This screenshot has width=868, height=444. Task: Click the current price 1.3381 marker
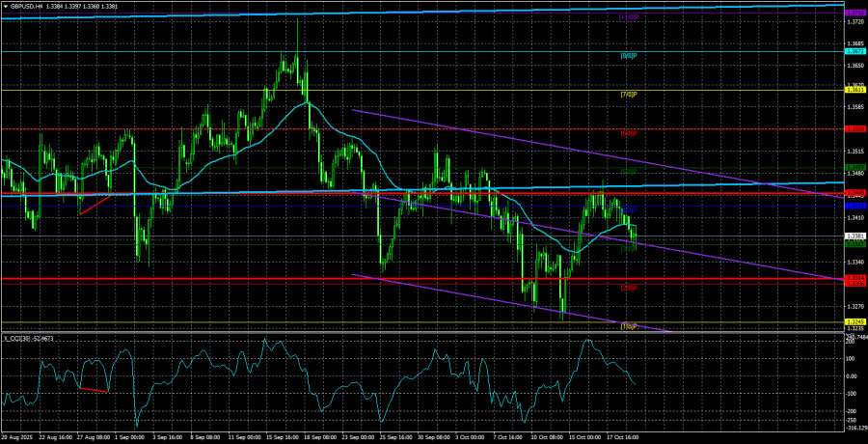tap(854, 236)
